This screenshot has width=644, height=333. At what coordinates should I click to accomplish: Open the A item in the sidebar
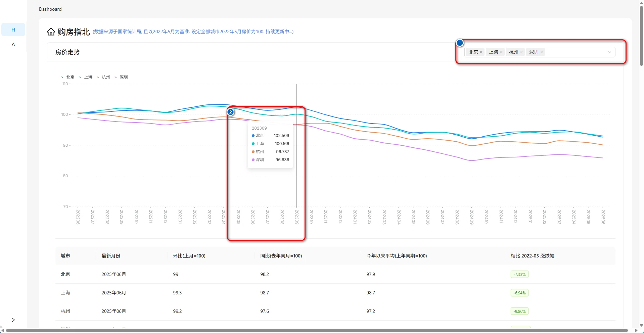coord(13,45)
